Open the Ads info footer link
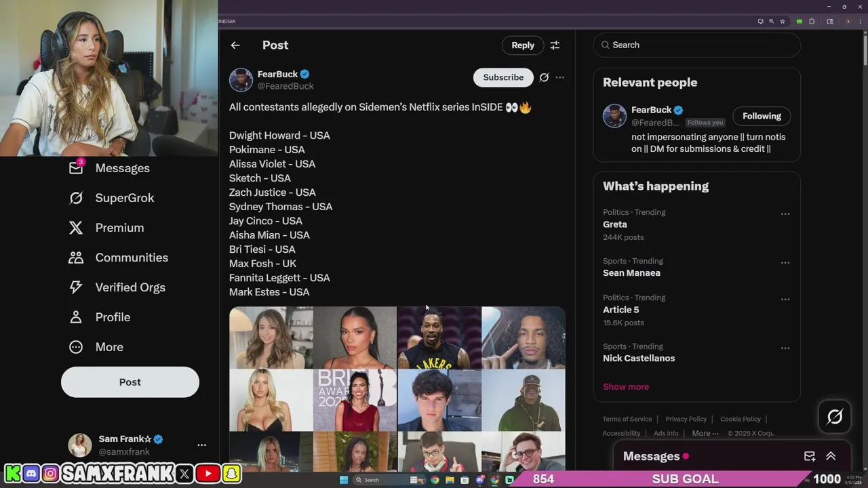Viewport: 868px width, 488px height. 666,433
